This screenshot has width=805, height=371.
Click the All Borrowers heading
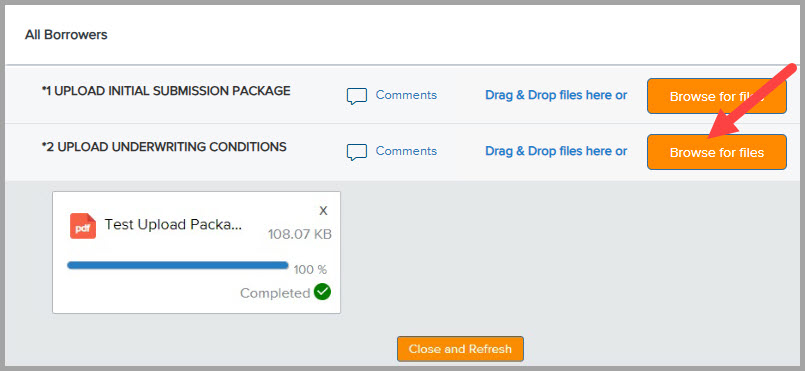(66, 35)
